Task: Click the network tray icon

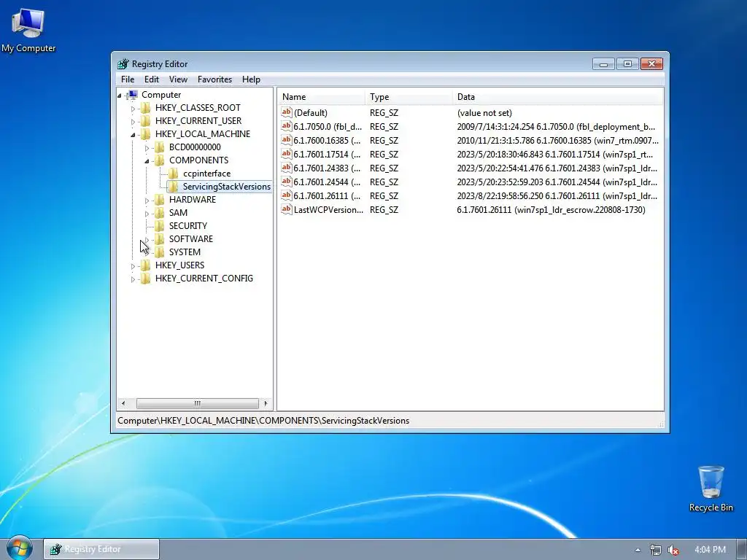Action: tap(656, 550)
